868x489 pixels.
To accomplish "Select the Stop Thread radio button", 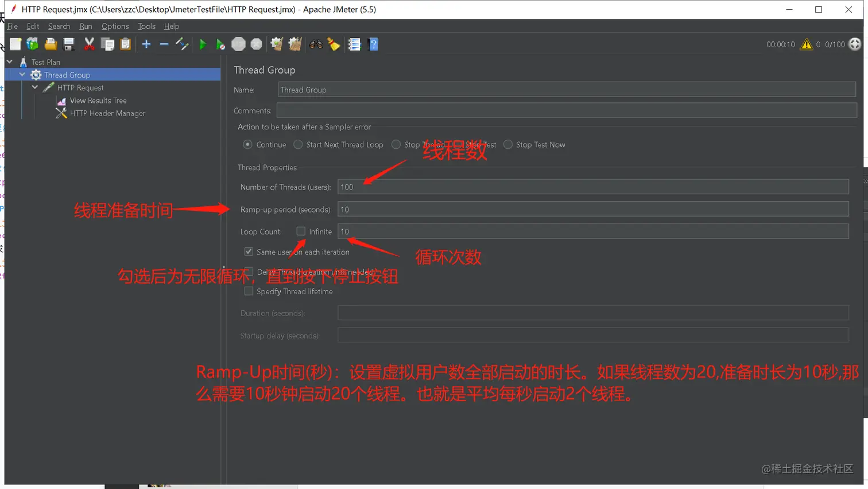I will click(x=396, y=145).
